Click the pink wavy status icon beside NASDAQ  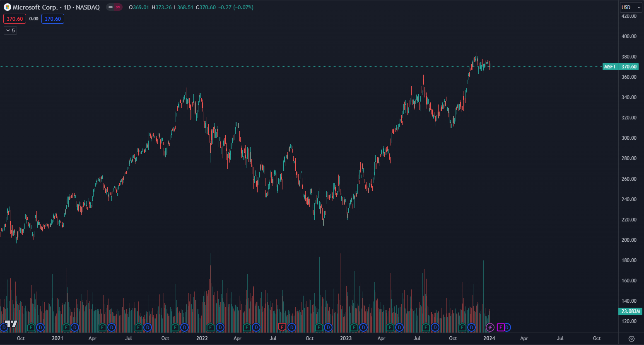(x=118, y=7)
